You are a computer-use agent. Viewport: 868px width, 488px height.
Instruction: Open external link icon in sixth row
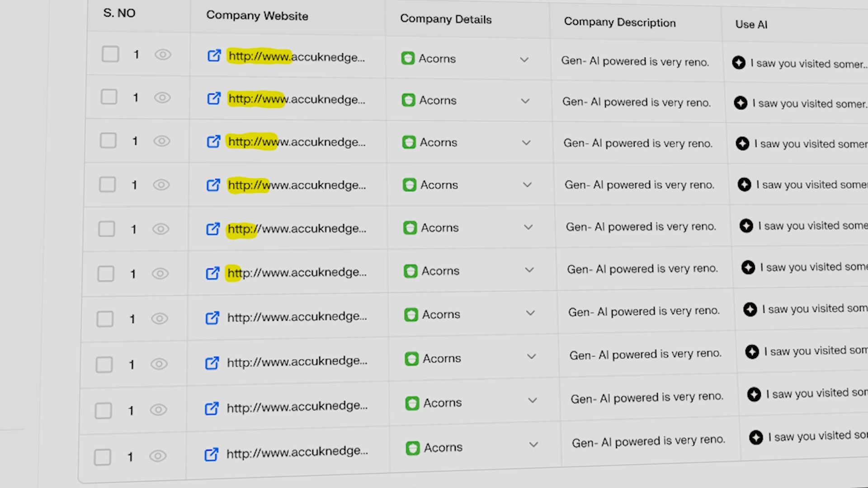[x=213, y=273]
